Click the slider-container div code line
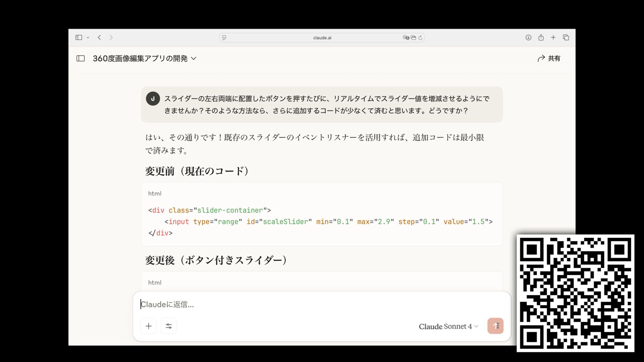Screen dimensions: 644x362 [210, 210]
